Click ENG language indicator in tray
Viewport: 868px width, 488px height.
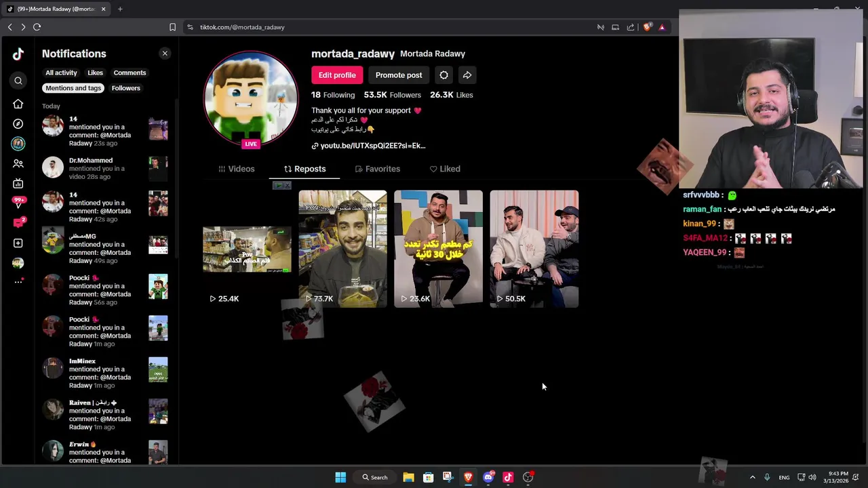tap(784, 477)
